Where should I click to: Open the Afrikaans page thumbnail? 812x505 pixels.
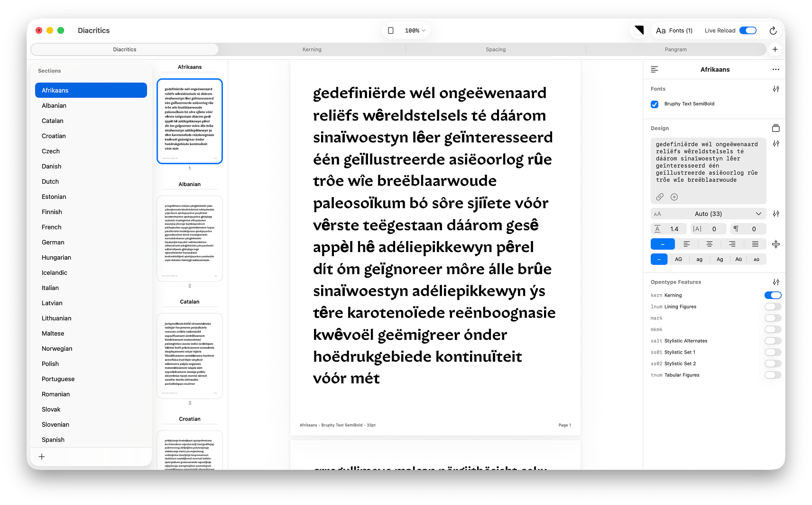tap(190, 121)
